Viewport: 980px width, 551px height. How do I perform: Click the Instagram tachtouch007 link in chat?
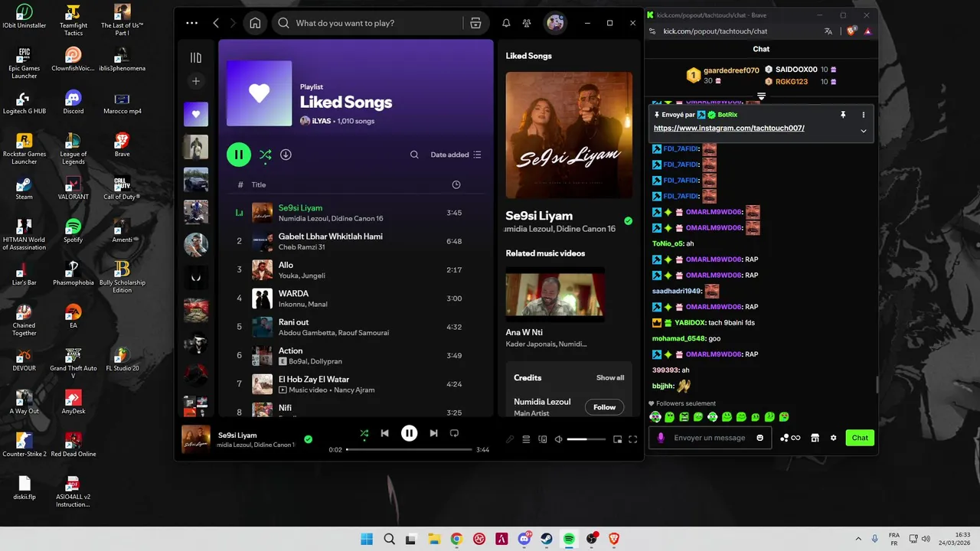(x=729, y=128)
